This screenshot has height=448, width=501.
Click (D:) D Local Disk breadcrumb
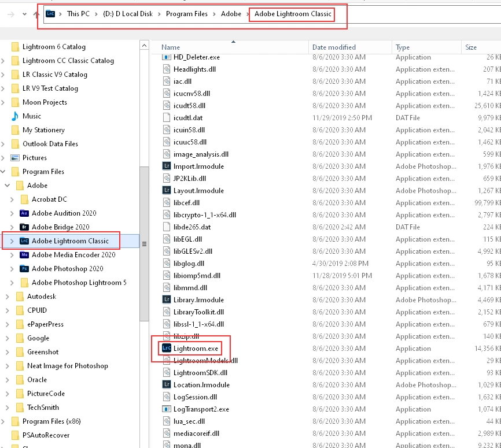(128, 14)
